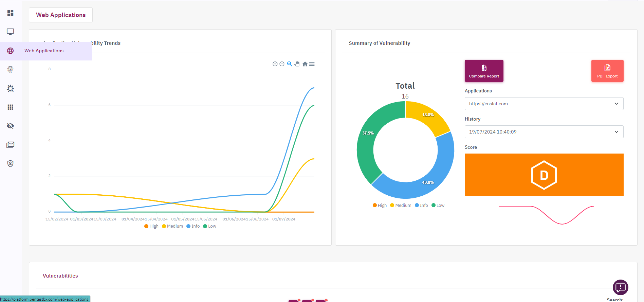The height and width of the screenshot is (302, 644).
Task: Click the PDF Export button
Action: pyautogui.click(x=607, y=71)
